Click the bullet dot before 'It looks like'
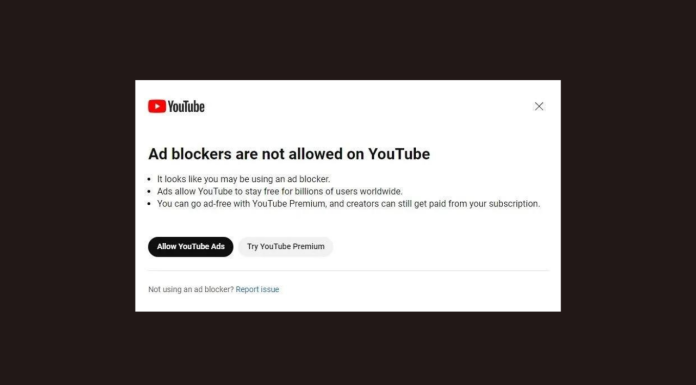Viewport: 696px width, 385px height. (x=150, y=179)
